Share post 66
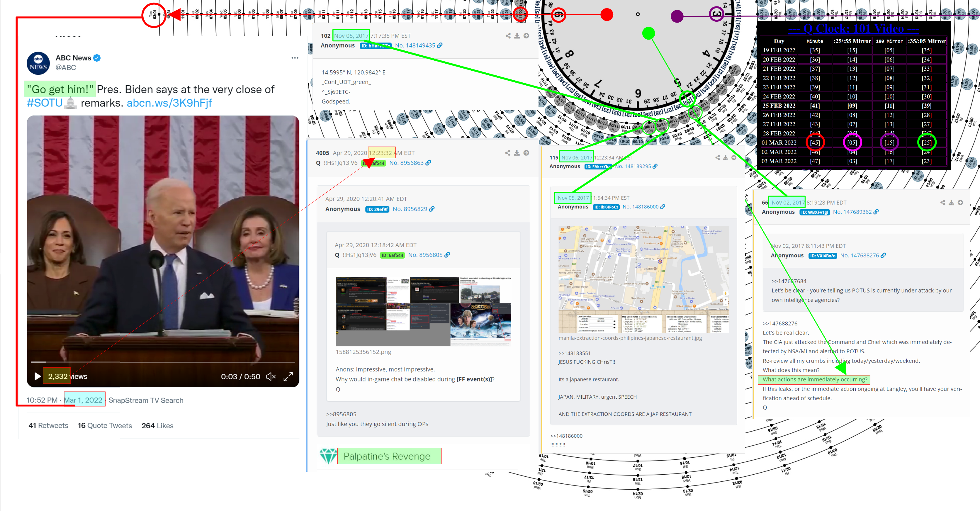 click(x=943, y=203)
